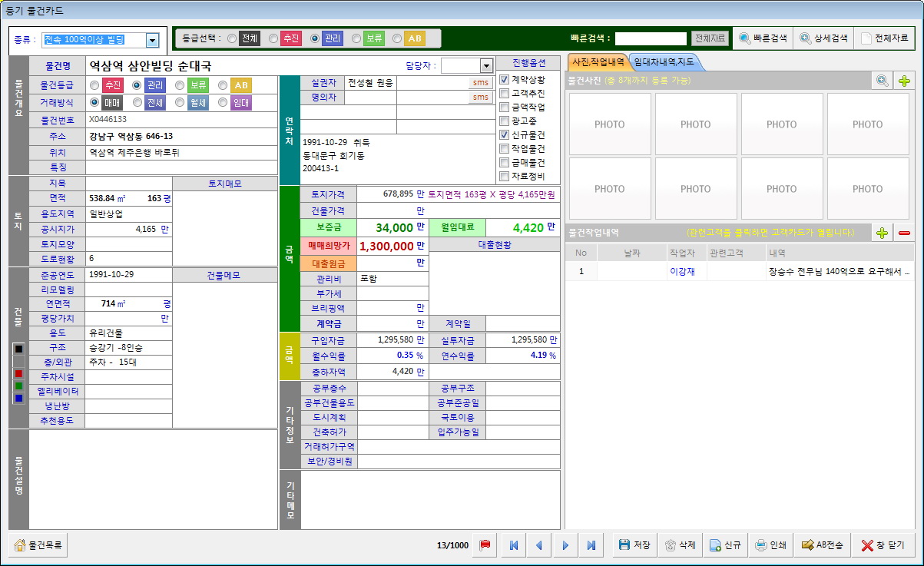This screenshot has width=924, height=566.
Task: Open the 물건목록 property list
Action: (x=39, y=545)
